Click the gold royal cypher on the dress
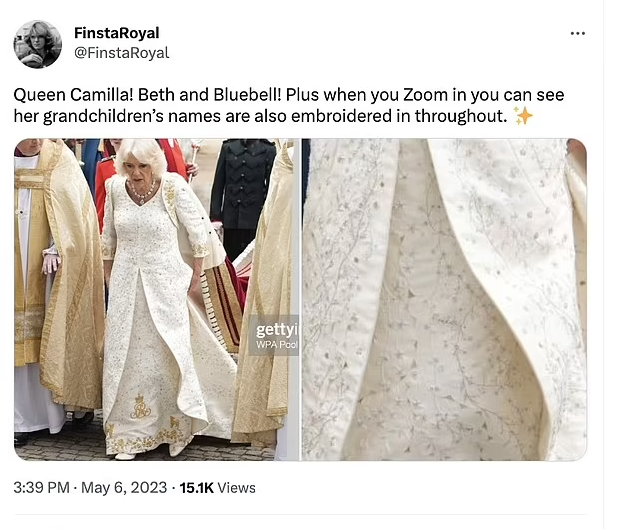Viewport: 631px width, 529px height. (x=140, y=406)
